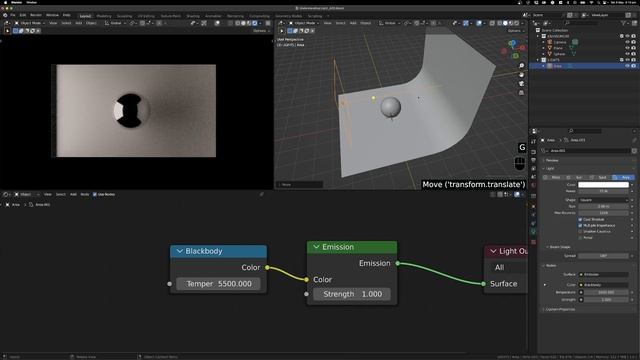640x360 pixels.
Task: Select the Area light type button
Action: tap(623, 177)
